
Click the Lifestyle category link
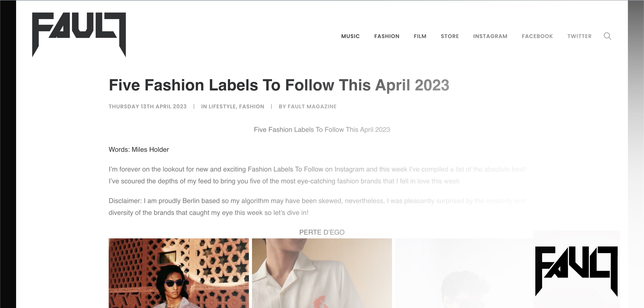(222, 107)
